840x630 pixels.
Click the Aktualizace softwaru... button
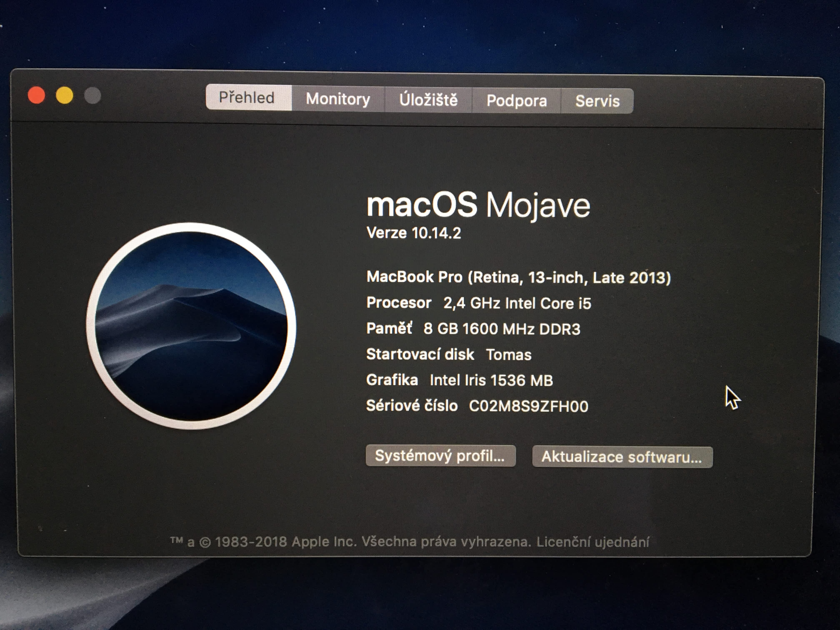point(622,457)
